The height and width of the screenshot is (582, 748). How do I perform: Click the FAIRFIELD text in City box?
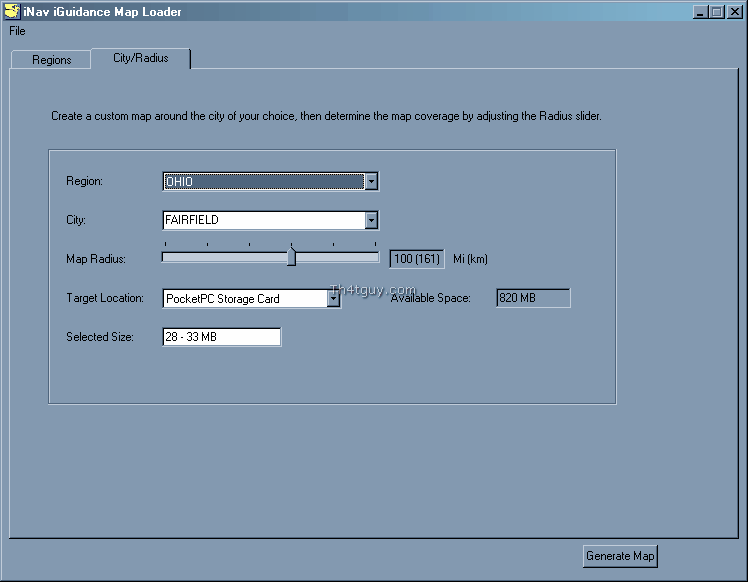tap(192, 220)
